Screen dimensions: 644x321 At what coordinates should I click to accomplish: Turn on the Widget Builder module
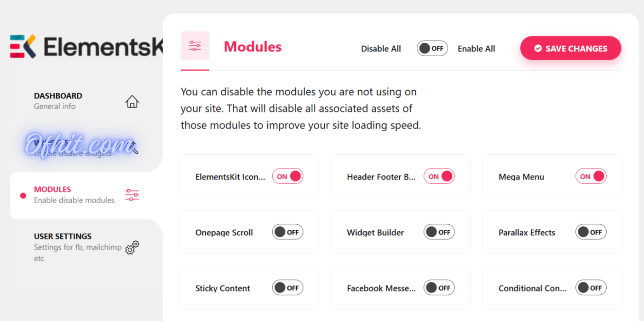tap(439, 232)
